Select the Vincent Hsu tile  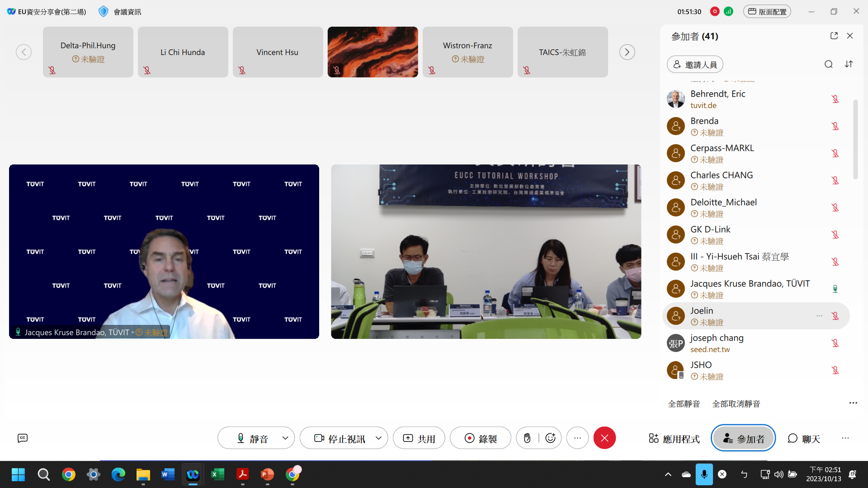point(278,52)
